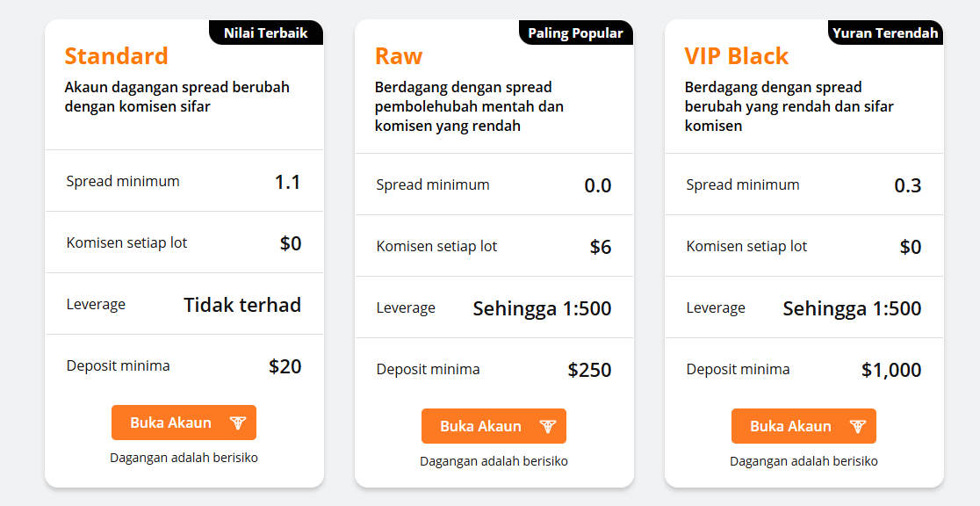Click 'Dagangan adalah berisiko' under the Standard card

(184, 457)
